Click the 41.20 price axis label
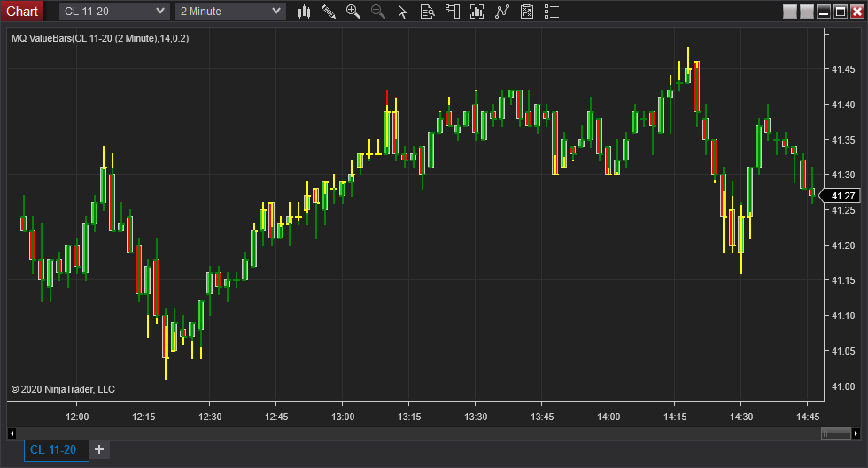 [843, 246]
